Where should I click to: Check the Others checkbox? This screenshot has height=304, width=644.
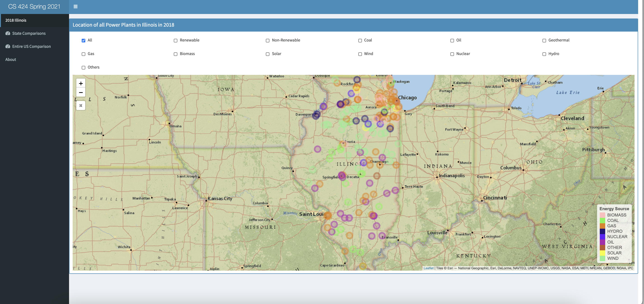[83, 67]
